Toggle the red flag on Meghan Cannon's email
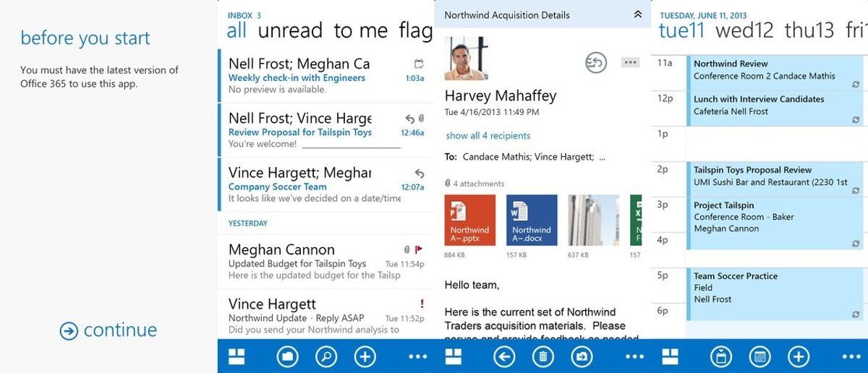Screen dimensions: 868x373 419,249
